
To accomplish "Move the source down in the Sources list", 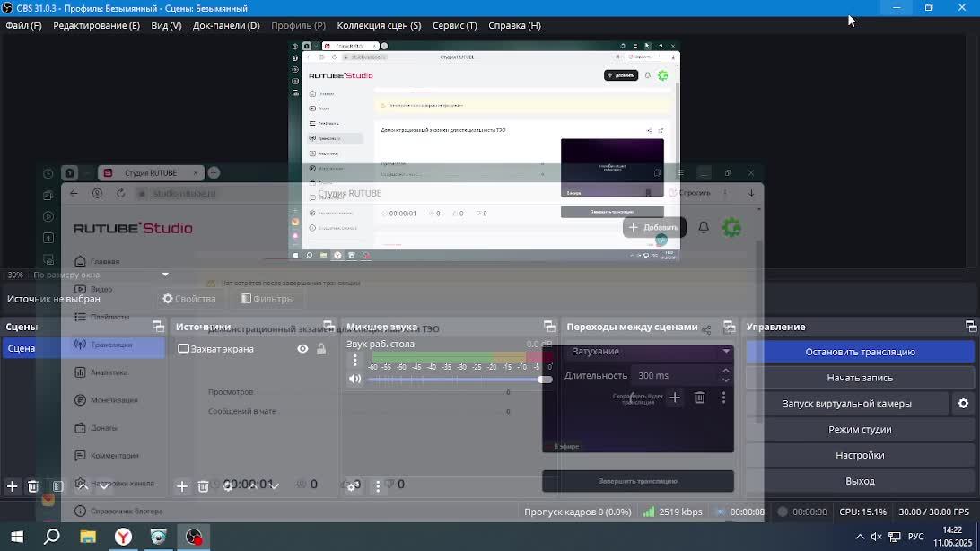I will (x=275, y=486).
